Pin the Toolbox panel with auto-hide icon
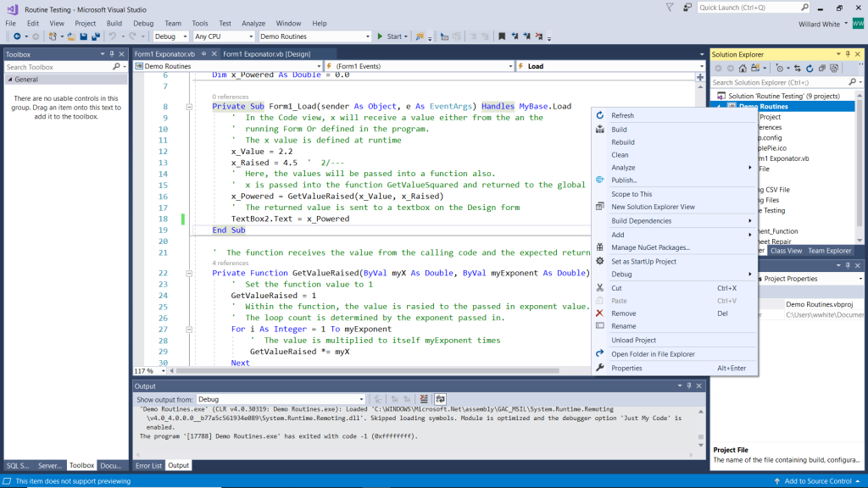Screen dimensions: 868x488 112,54
